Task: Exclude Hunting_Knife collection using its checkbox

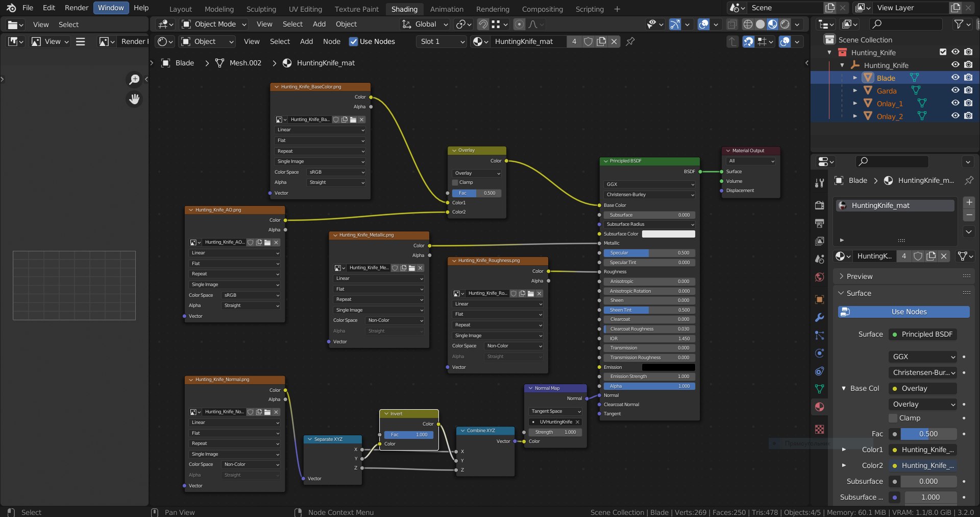Action: click(943, 52)
